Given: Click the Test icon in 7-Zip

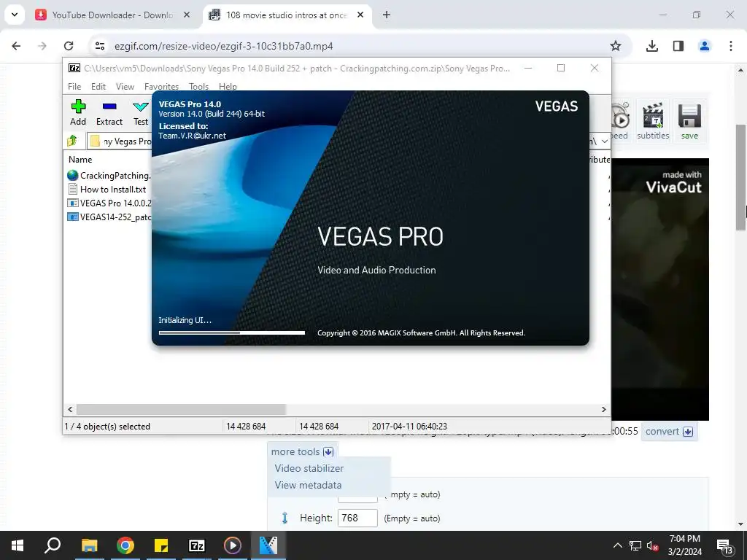Looking at the screenshot, I should point(141,113).
